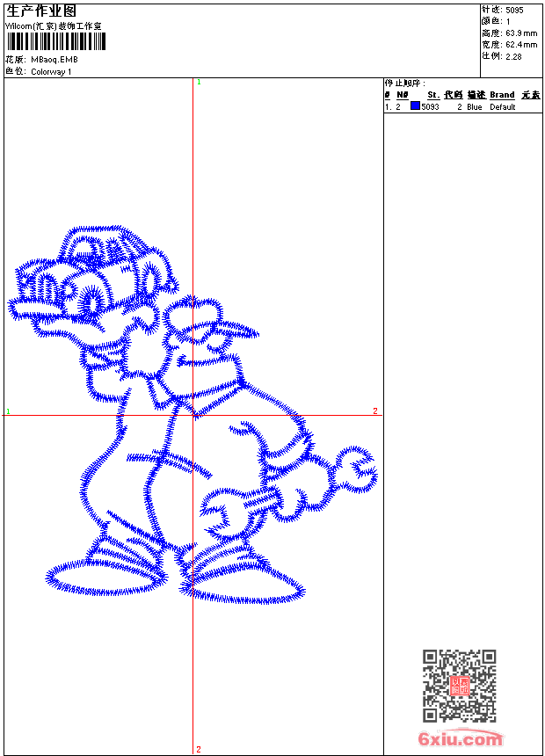Select the 5093 stitch count cell

430,107
